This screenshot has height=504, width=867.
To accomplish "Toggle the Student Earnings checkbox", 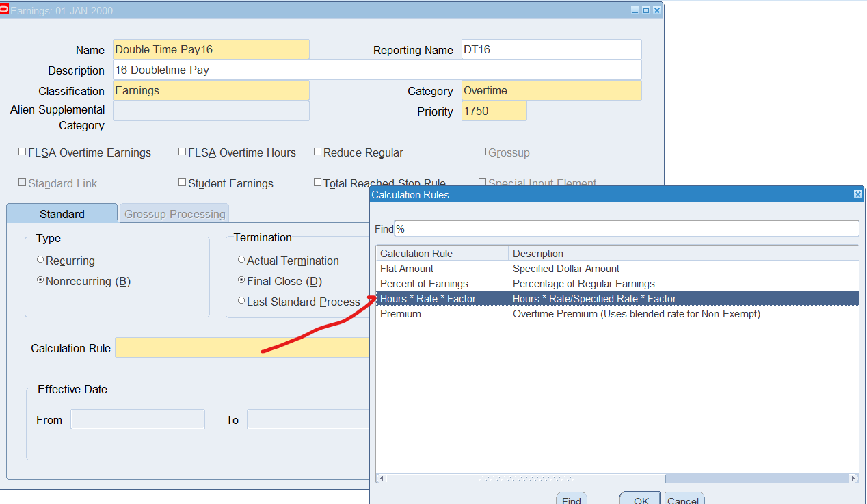I will (x=183, y=183).
